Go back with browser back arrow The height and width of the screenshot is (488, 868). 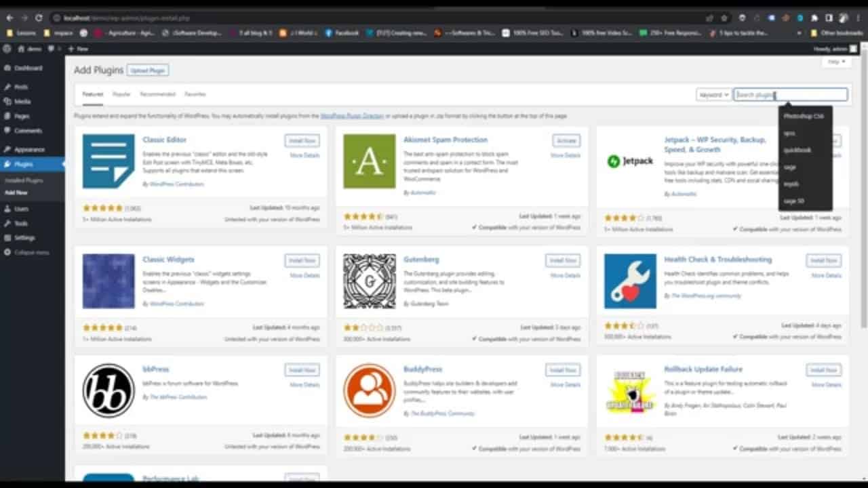coord(9,18)
